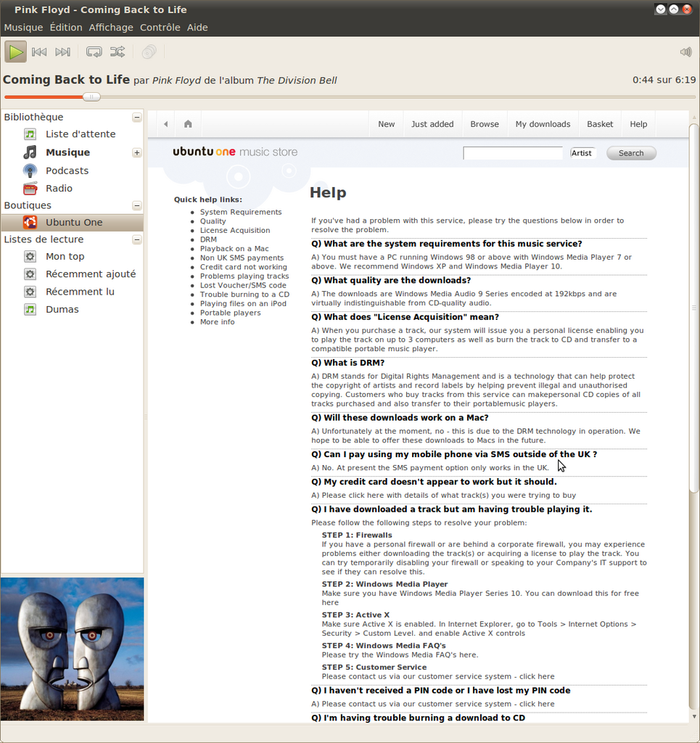This screenshot has height=743, width=700.
Task: Click the Mon top playlist gear icon
Action: coord(30,256)
